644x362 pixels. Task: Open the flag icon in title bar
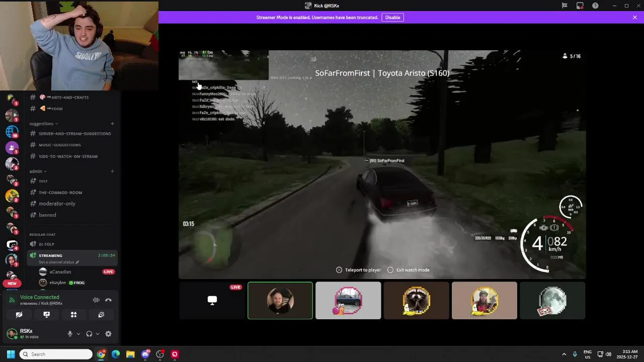pyautogui.click(x=565, y=6)
